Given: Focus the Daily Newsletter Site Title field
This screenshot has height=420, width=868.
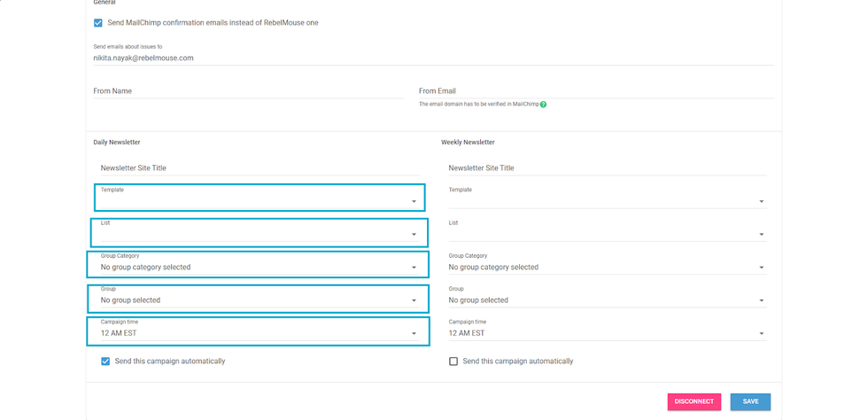Looking at the screenshot, I should [x=258, y=167].
